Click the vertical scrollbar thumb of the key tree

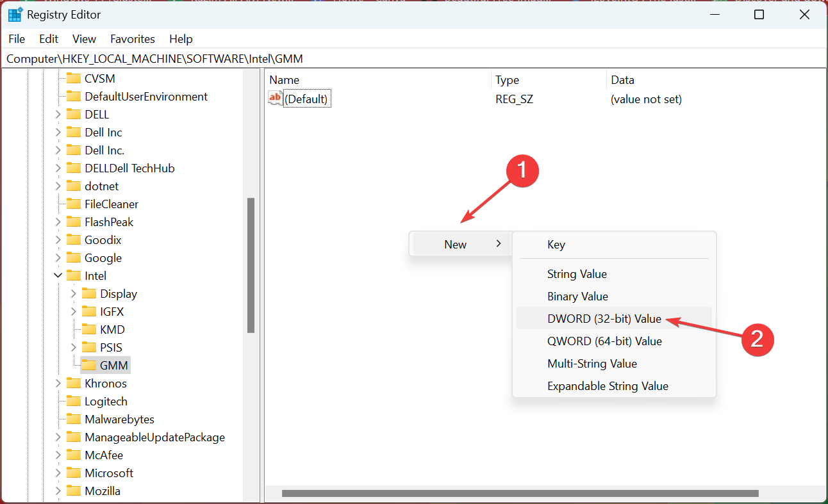click(251, 265)
